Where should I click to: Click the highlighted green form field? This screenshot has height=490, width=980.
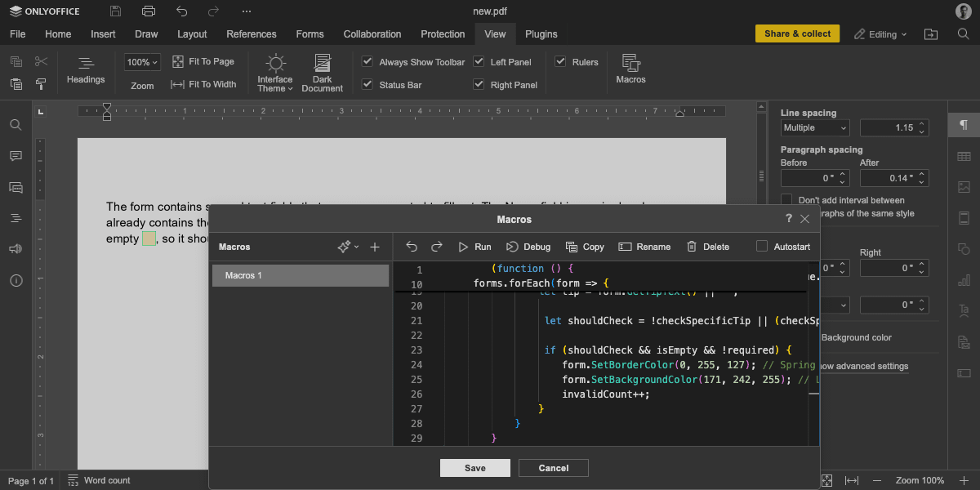tap(149, 238)
